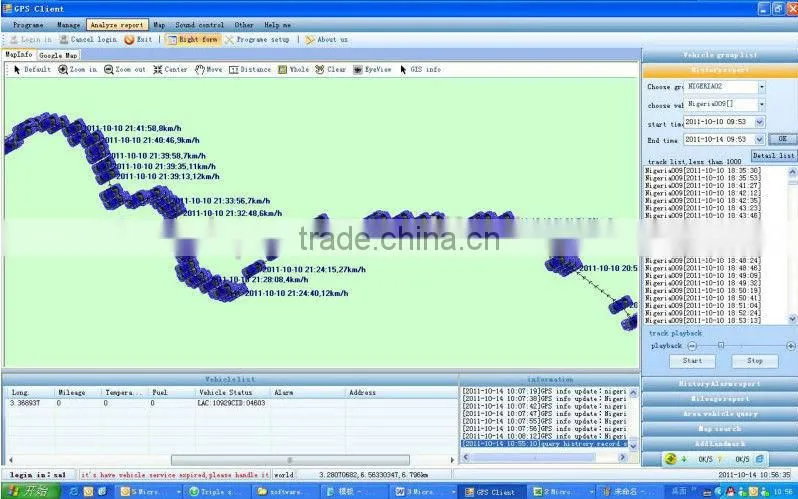Click the Alarm column header

pos(308,393)
